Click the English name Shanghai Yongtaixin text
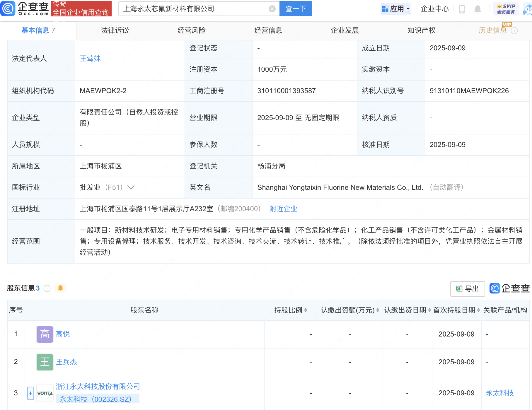Screen dimensions: 532x410 click(x=340, y=187)
